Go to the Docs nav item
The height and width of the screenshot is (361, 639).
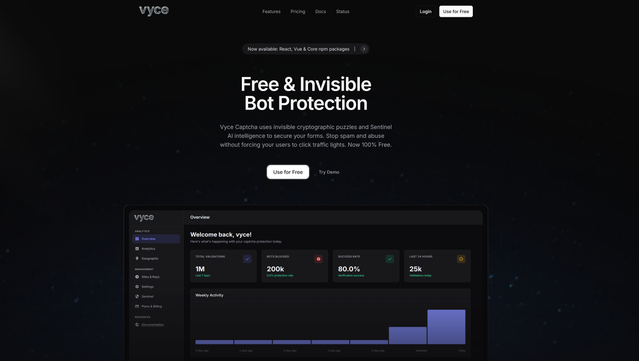(320, 11)
